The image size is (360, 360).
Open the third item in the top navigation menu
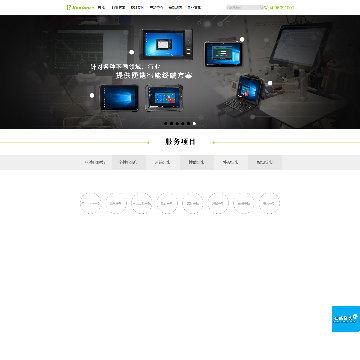coord(137,7)
